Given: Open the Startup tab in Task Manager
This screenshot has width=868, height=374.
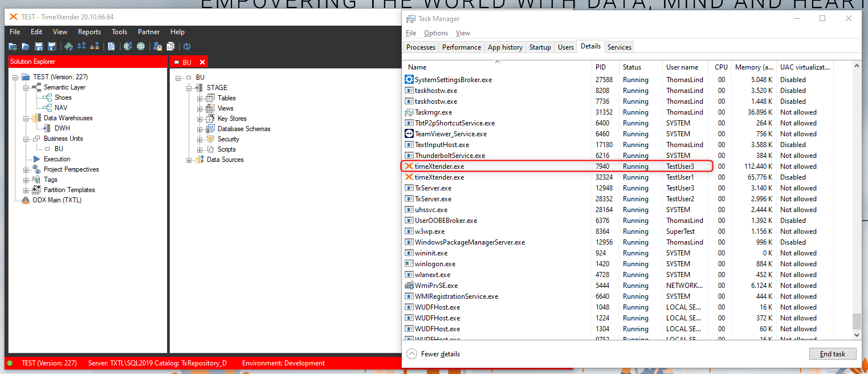Looking at the screenshot, I should click(x=540, y=47).
